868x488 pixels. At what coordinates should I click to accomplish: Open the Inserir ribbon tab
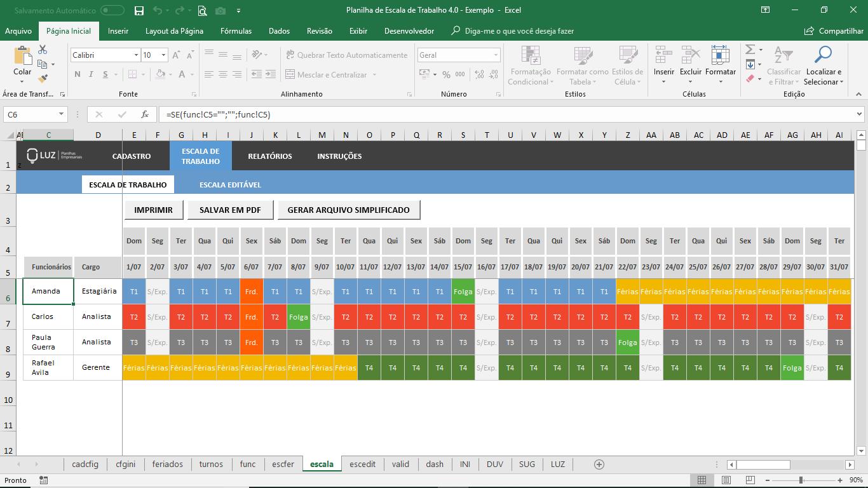click(x=118, y=31)
